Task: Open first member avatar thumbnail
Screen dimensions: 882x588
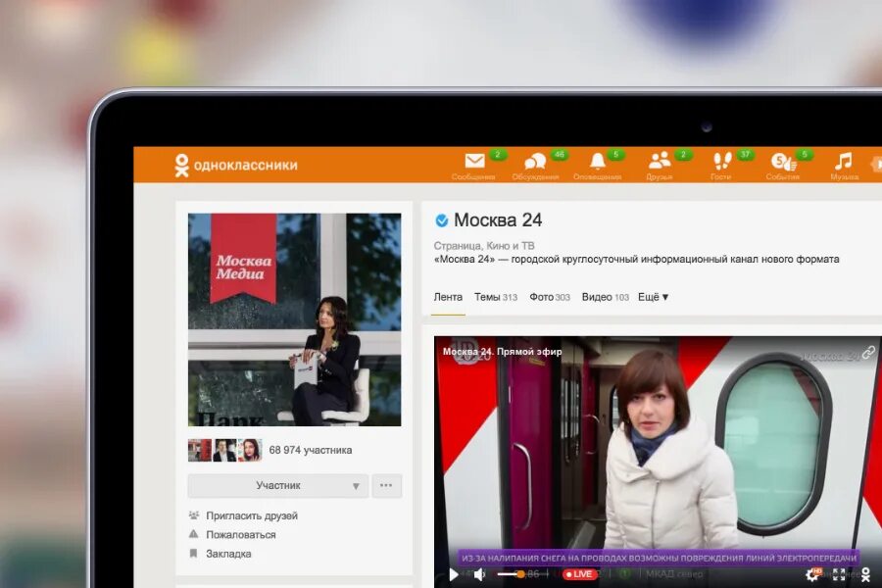Action: pyautogui.click(x=200, y=450)
